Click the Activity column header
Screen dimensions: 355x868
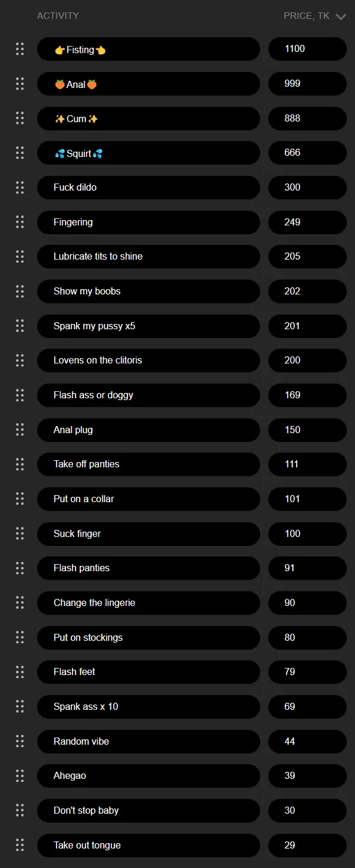58,16
